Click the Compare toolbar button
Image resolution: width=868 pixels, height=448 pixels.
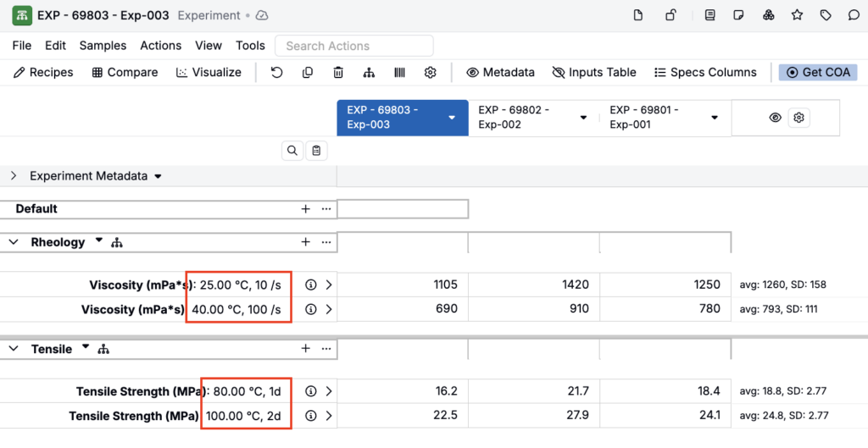coord(125,73)
